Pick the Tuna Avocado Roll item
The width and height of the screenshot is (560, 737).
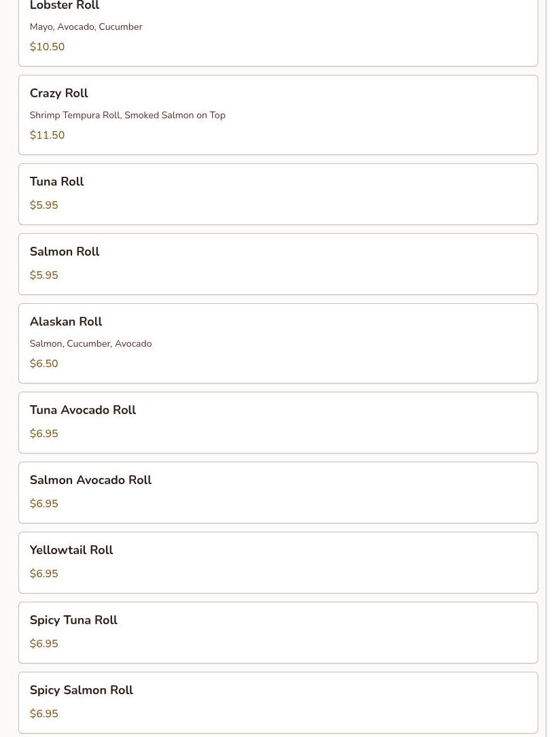click(x=278, y=423)
